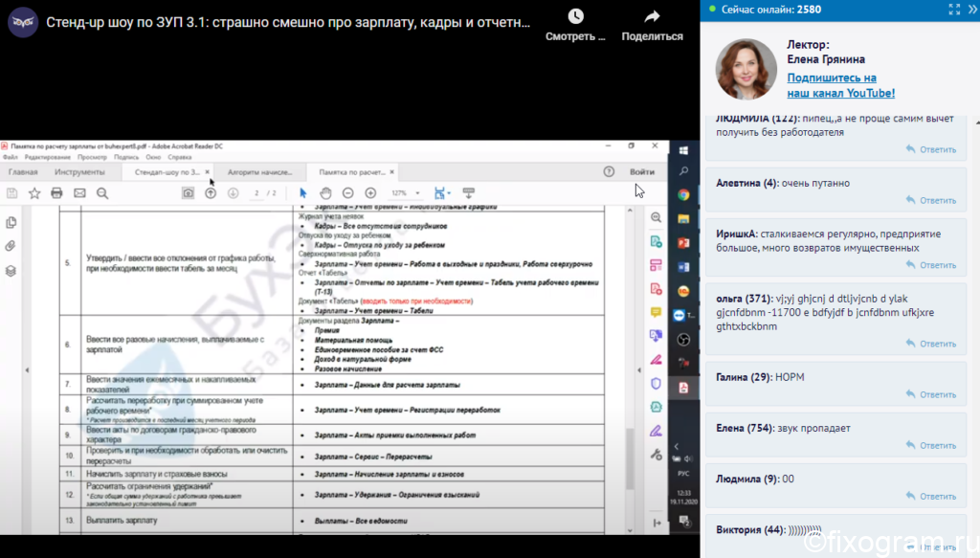Send file by email envelope icon
Screen dimensions: 980x558
[x=79, y=193]
